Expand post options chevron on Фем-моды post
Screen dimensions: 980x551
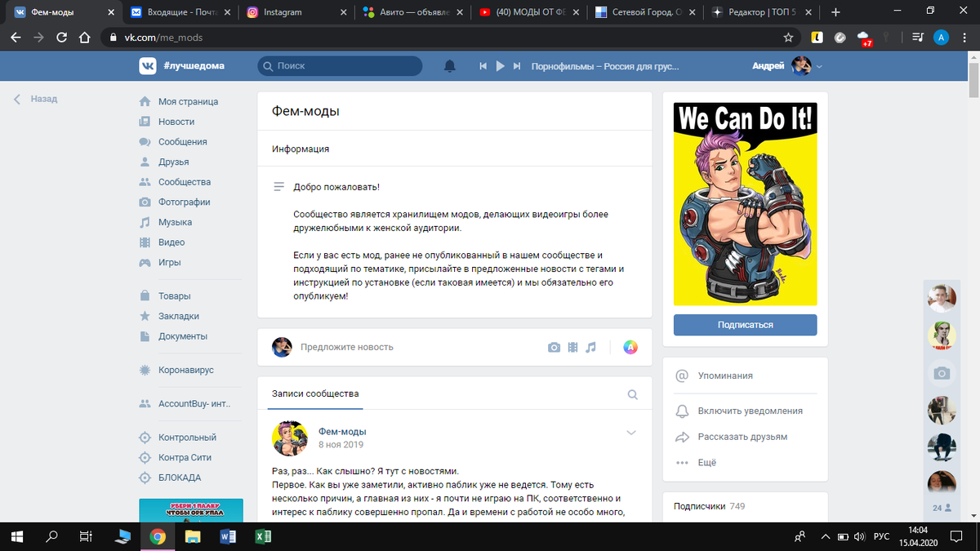coord(631,433)
